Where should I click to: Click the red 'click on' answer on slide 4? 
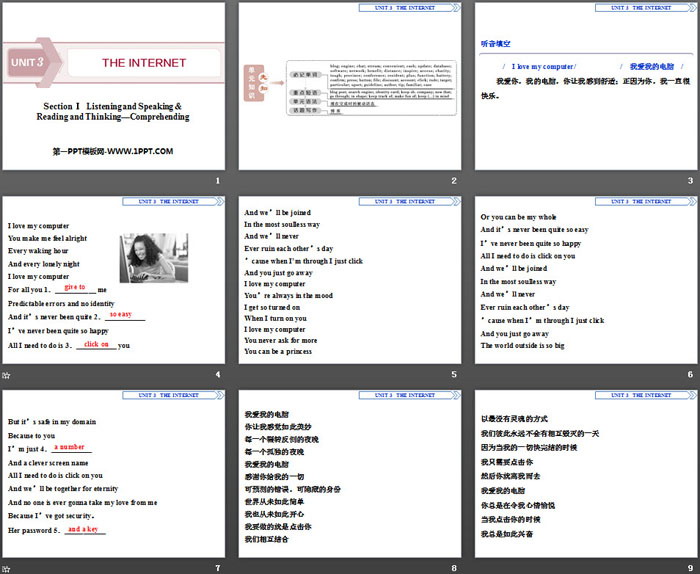(x=96, y=343)
